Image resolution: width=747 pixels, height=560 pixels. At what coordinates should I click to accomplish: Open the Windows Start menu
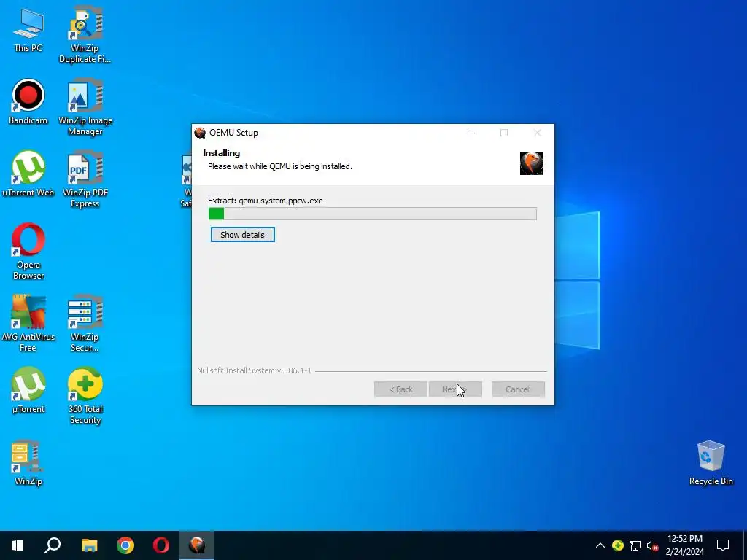point(18,545)
